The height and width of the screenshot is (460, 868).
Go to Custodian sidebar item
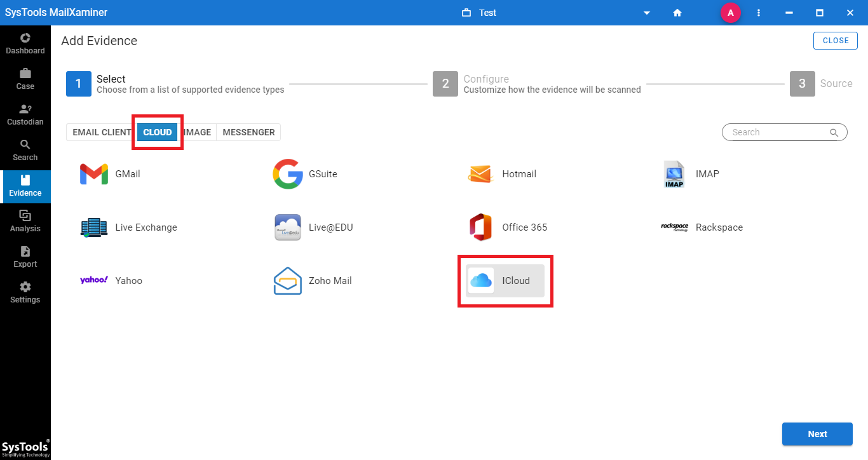(25, 114)
